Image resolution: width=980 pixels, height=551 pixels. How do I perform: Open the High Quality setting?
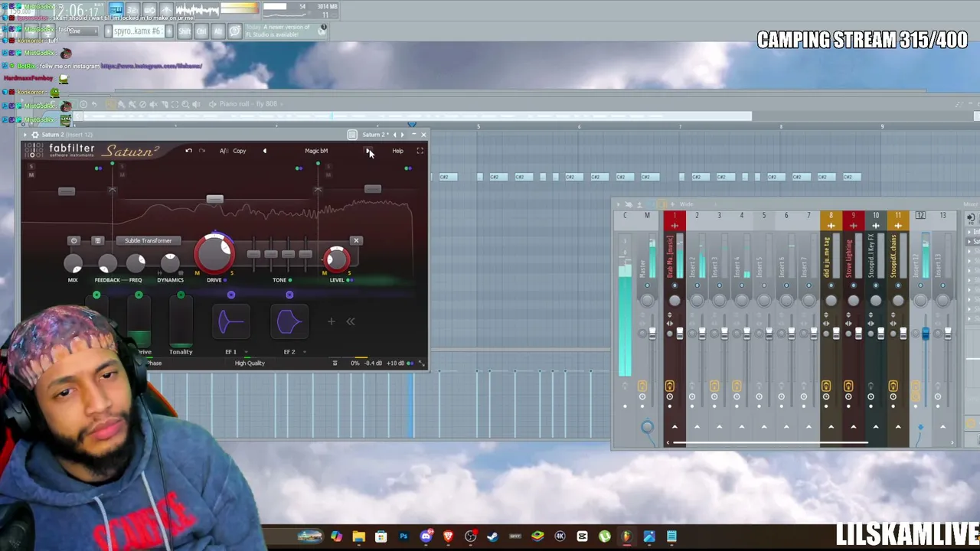tap(250, 364)
